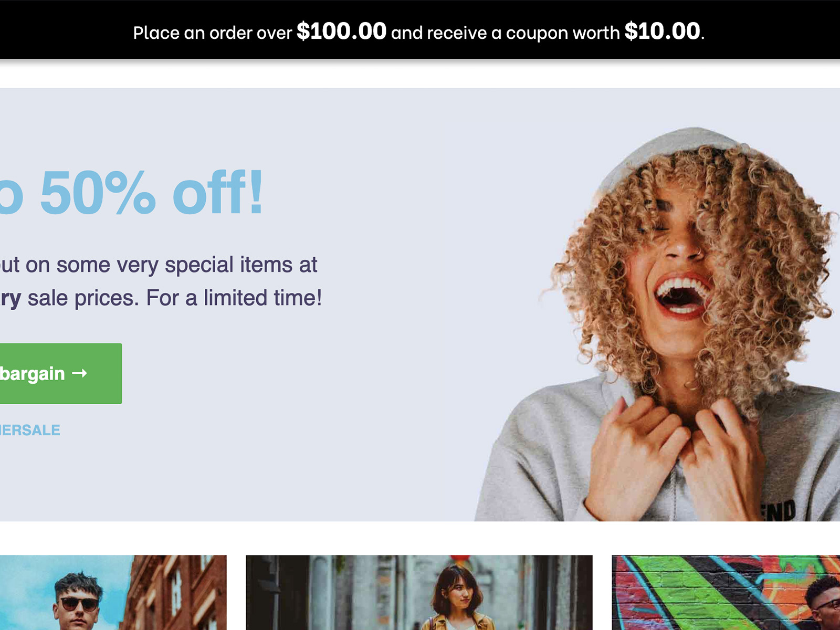Screen dimensions: 840x630
Task: Open the woman in alley category image
Action: 419,593
